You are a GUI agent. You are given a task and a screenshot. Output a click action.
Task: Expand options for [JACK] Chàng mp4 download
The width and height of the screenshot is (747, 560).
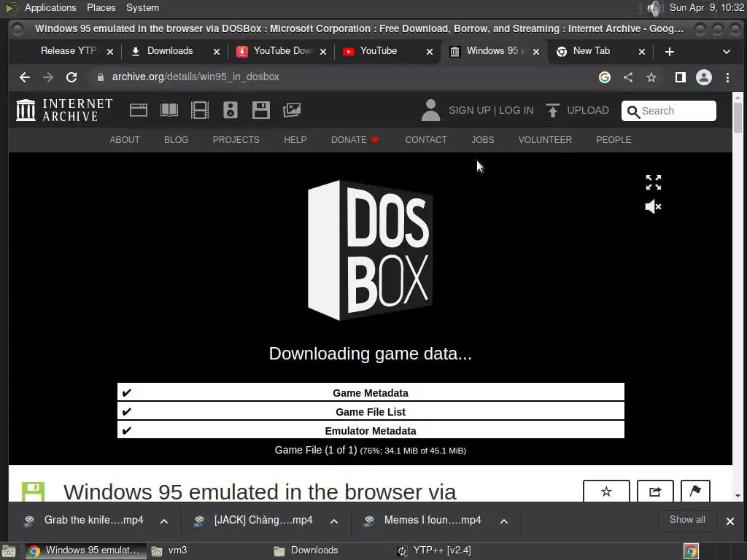coord(334,521)
